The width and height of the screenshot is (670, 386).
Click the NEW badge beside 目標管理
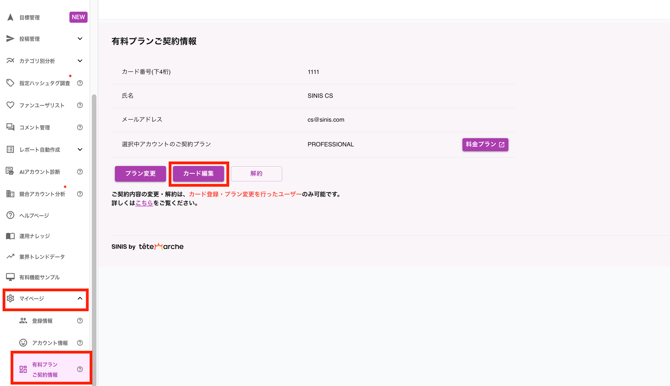coord(78,17)
